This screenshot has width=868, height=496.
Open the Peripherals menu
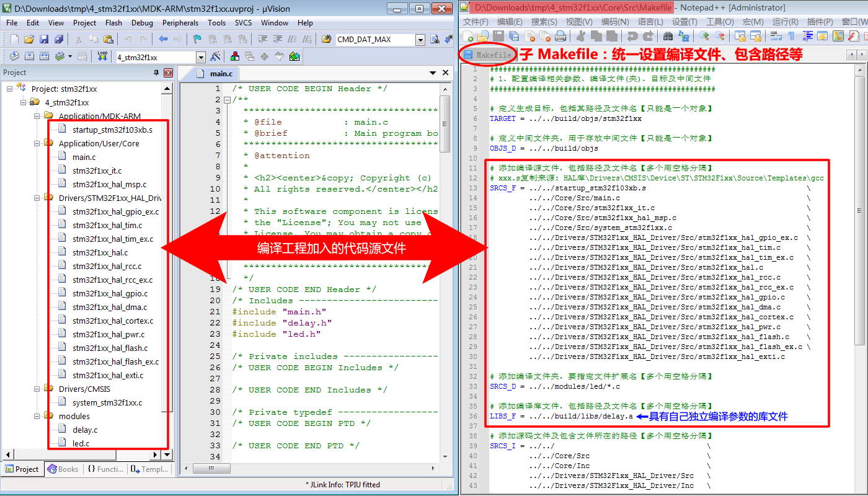180,23
